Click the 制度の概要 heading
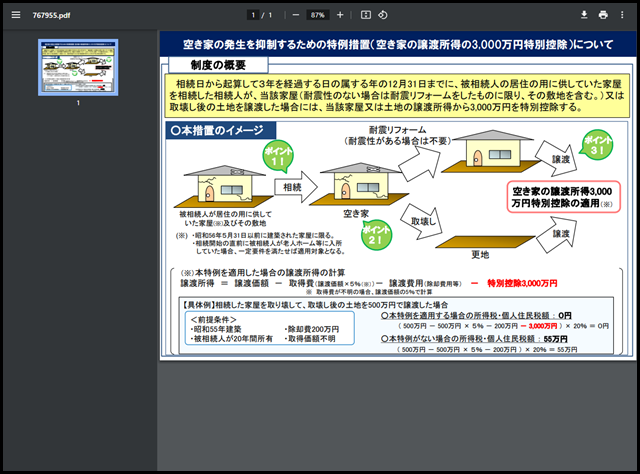Viewport: 640px width, 474px height. [x=218, y=65]
